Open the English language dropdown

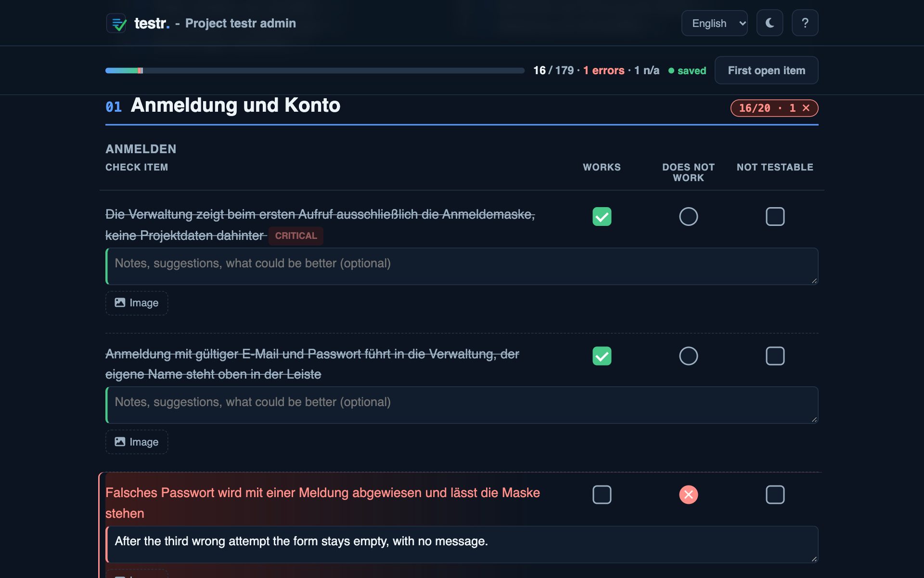click(714, 23)
